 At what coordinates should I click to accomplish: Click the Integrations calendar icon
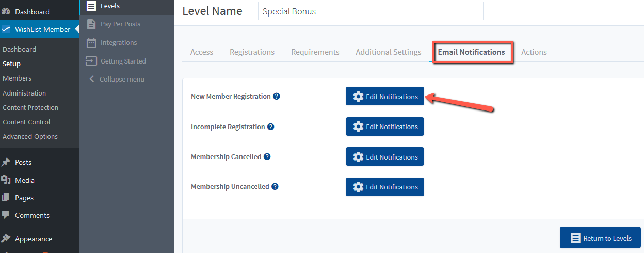91,42
